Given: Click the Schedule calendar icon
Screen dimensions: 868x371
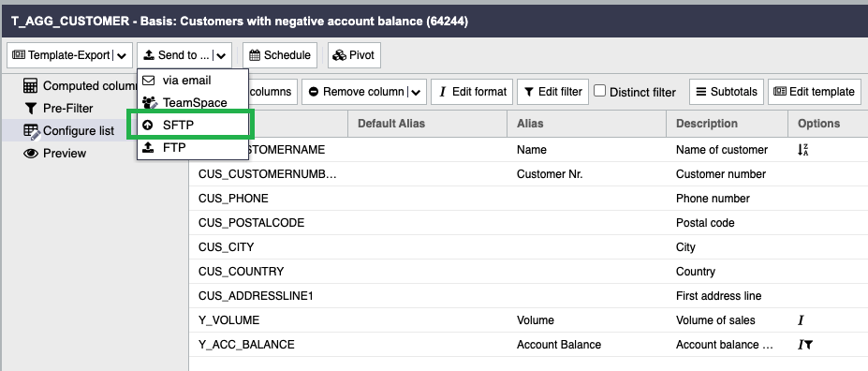Looking at the screenshot, I should coord(255,55).
